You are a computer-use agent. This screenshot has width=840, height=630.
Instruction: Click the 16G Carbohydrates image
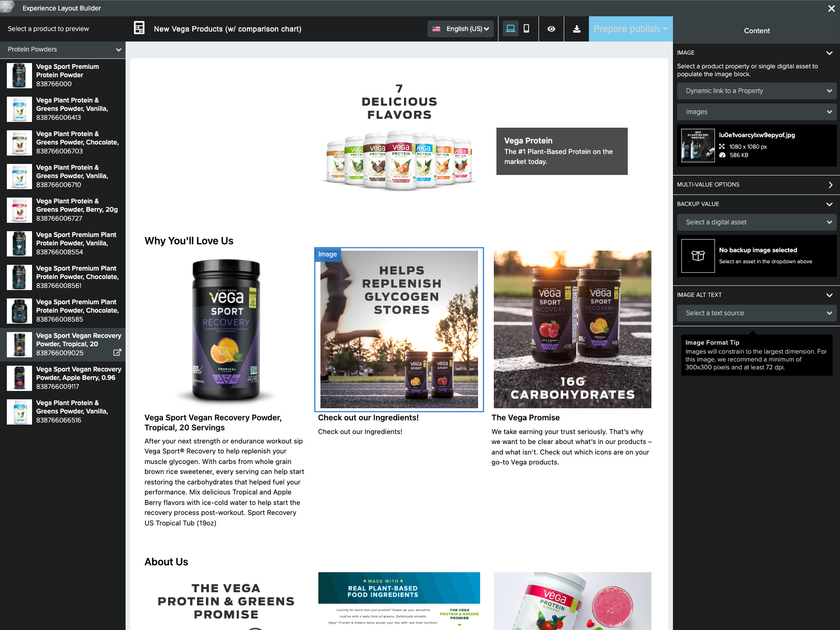point(573,329)
